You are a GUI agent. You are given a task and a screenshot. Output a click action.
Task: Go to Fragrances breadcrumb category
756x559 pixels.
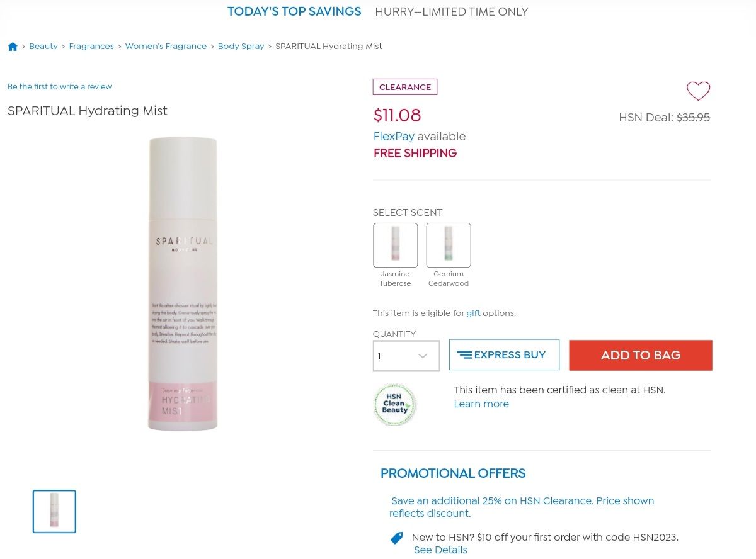[91, 47]
